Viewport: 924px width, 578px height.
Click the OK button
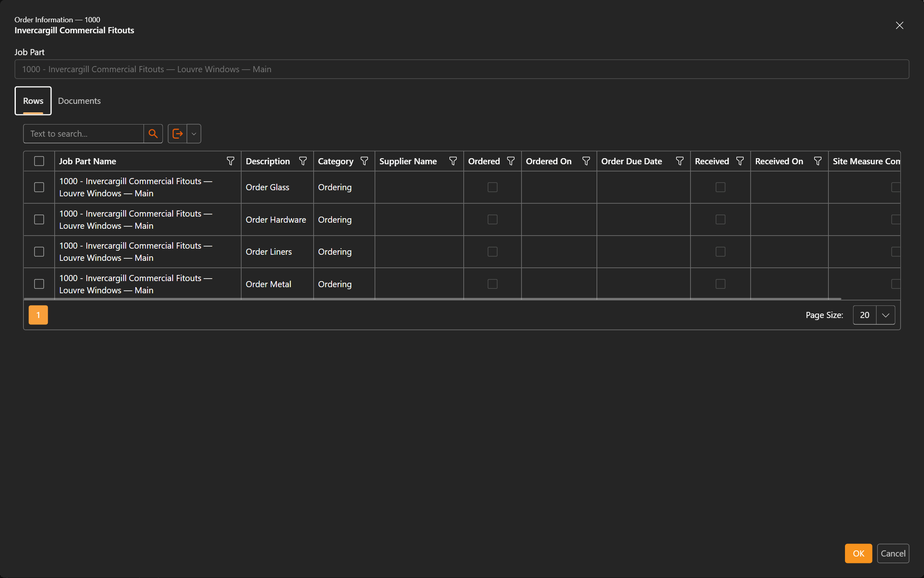[858, 553]
